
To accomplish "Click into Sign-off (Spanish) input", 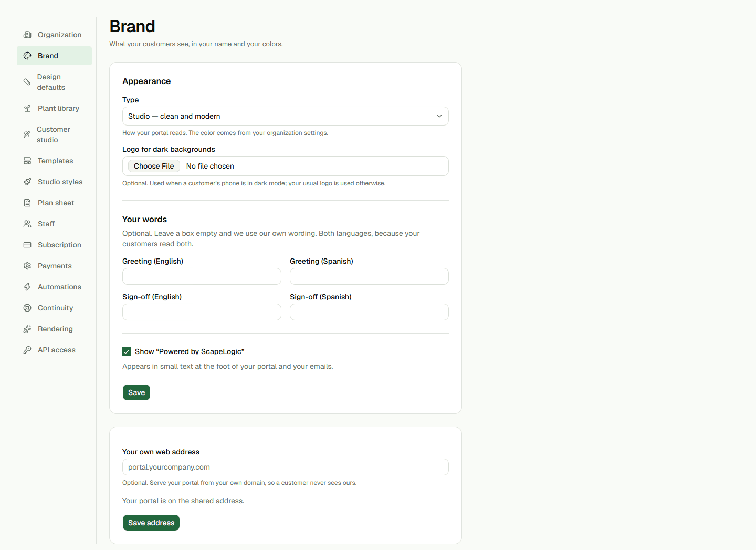I will [369, 312].
